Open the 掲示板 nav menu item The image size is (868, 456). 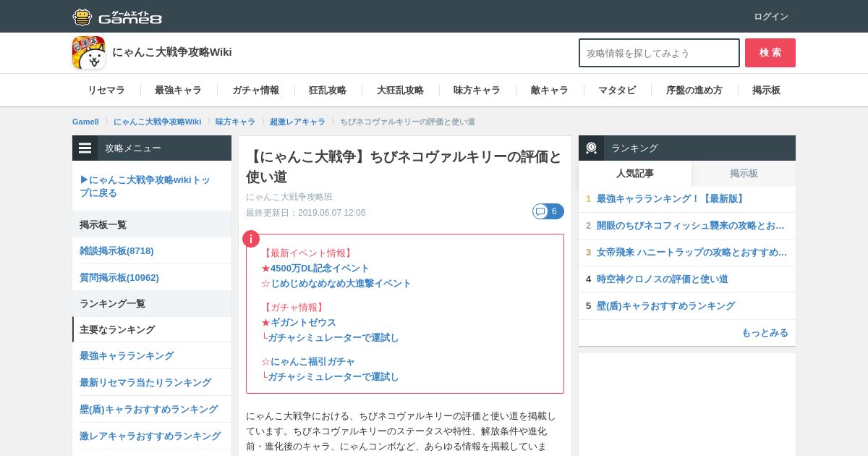(x=766, y=90)
